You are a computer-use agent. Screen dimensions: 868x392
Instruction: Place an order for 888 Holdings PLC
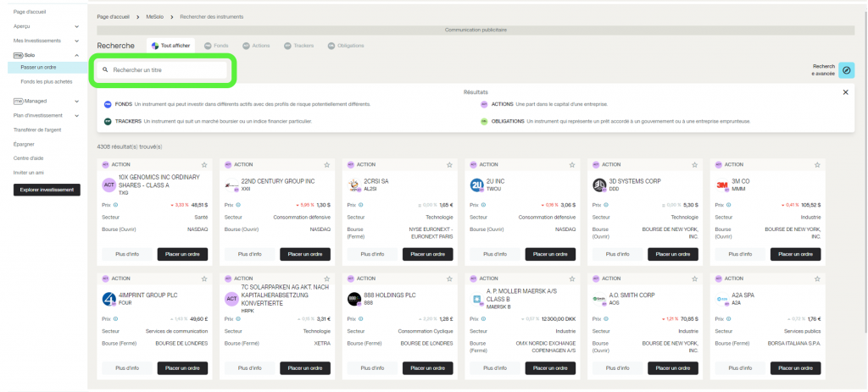[x=428, y=368]
